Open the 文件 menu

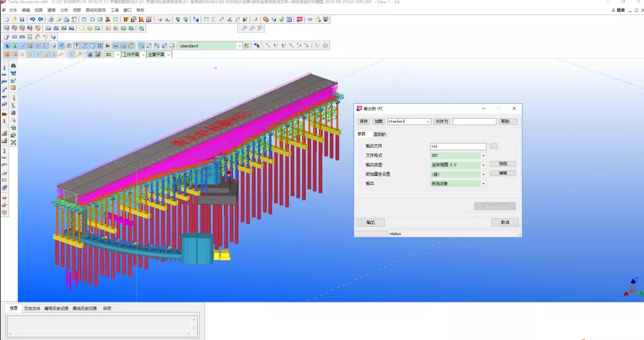pyautogui.click(x=13, y=10)
